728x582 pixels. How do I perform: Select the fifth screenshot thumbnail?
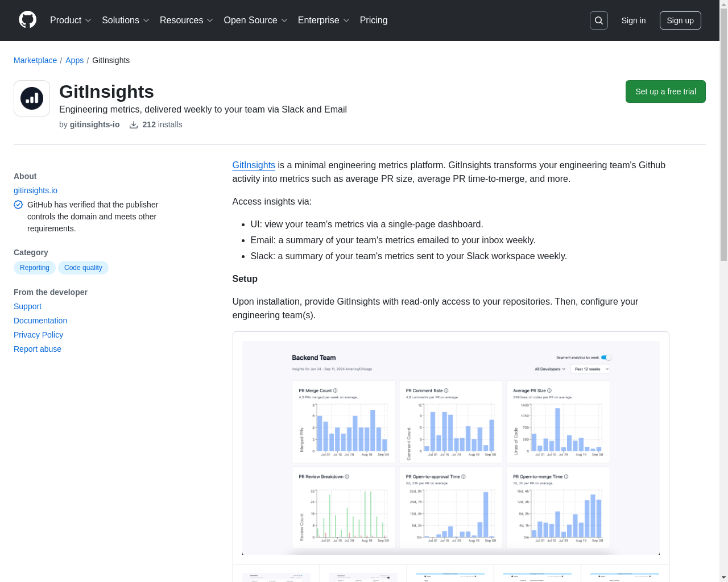click(624, 573)
